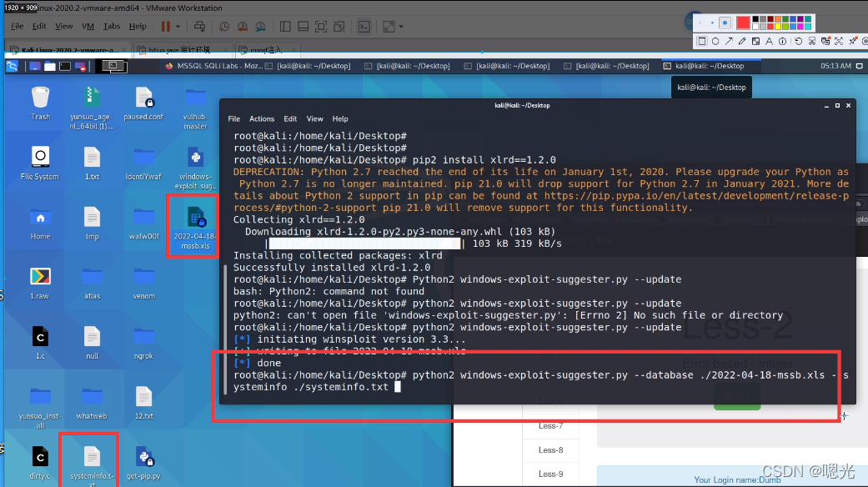868x487 pixels.
Task: Expand the stretch guest dropdown arrow
Action: 401,26
